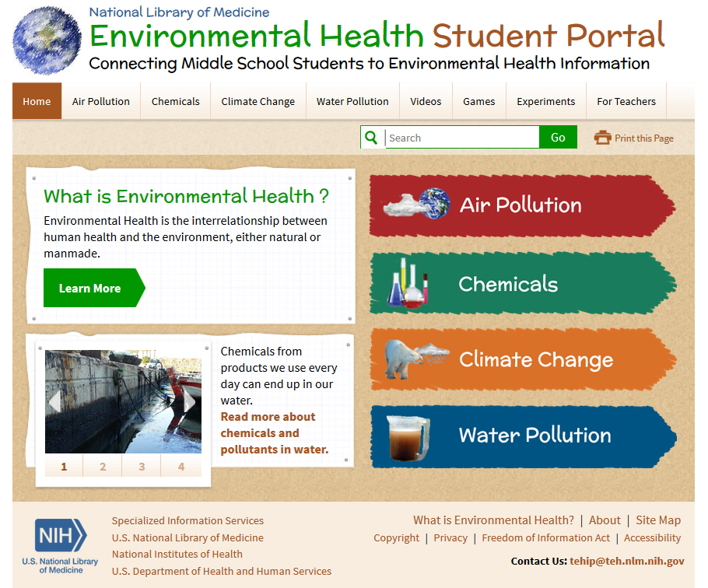Advance slideshow with right arrow
Viewport: 708px width, 588px height.
(190, 401)
